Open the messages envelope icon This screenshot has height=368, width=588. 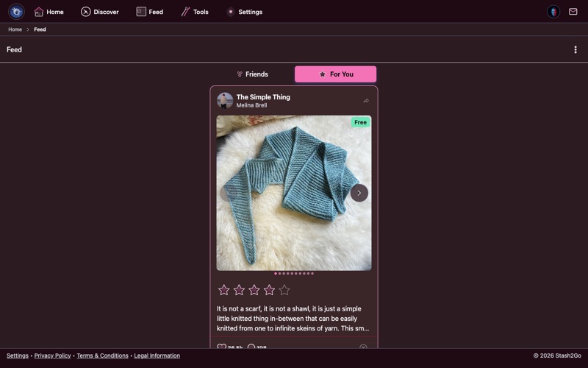pyautogui.click(x=573, y=12)
